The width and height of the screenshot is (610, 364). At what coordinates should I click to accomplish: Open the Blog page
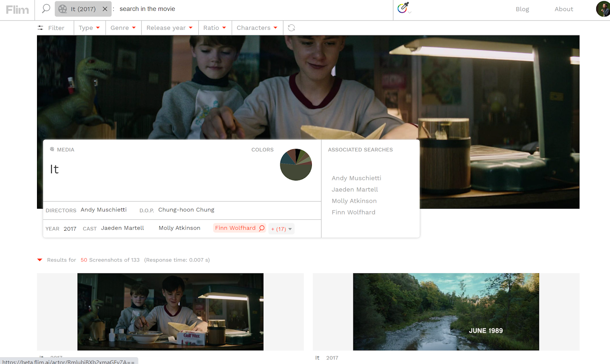click(x=522, y=9)
